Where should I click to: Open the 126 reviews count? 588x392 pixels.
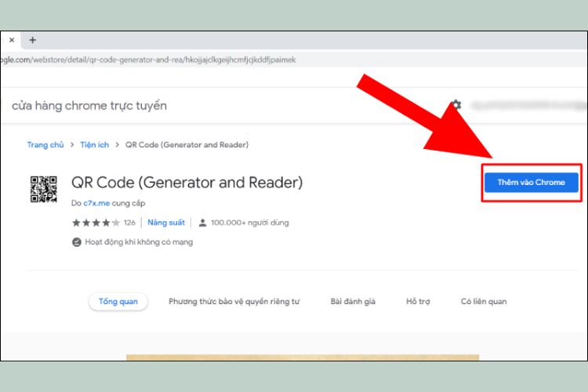(x=129, y=223)
